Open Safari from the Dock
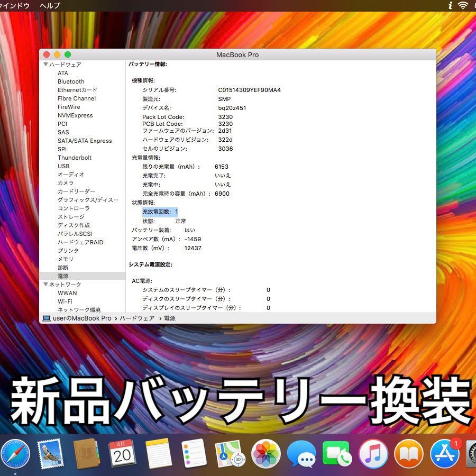Screen dimensions: 476x476 (15, 454)
